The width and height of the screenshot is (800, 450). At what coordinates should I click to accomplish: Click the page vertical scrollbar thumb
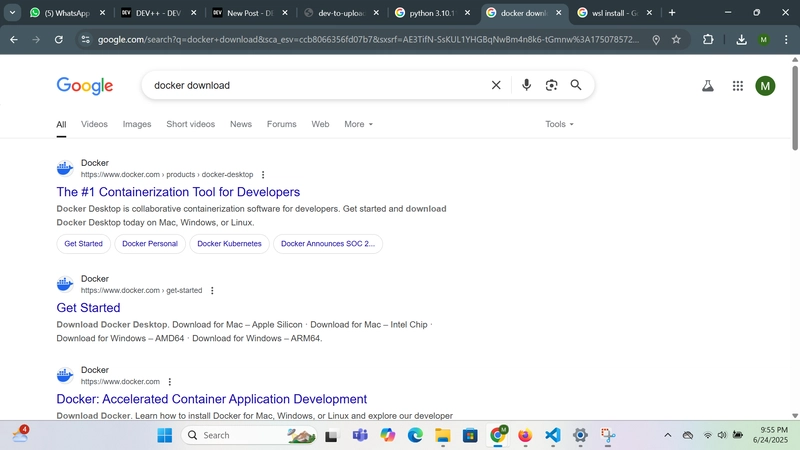(x=795, y=108)
